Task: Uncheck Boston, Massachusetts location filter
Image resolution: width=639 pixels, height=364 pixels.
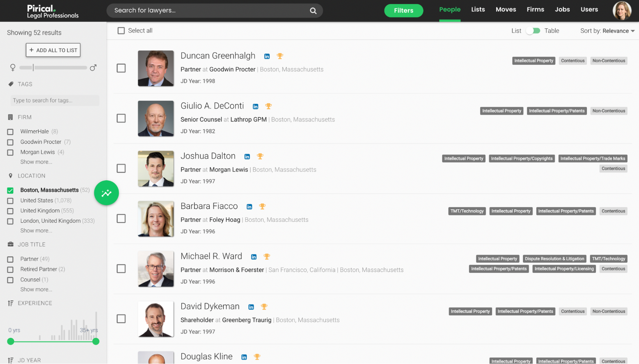Action: pos(10,190)
